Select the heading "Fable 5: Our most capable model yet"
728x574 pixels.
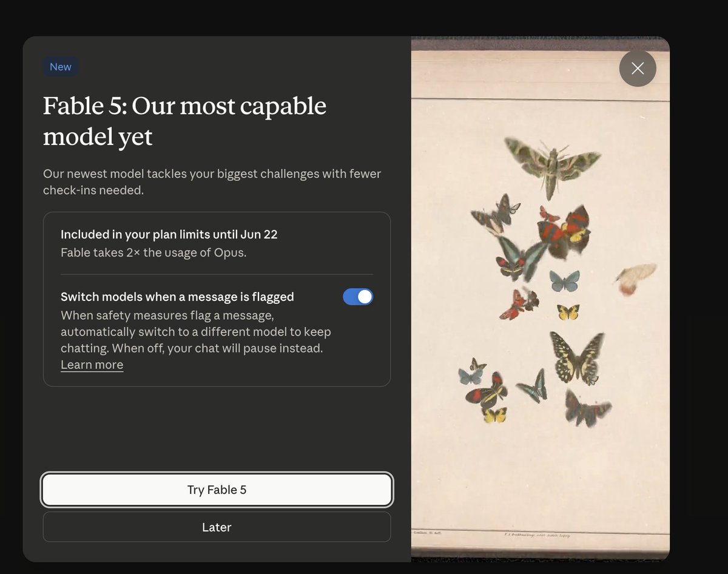(x=184, y=121)
